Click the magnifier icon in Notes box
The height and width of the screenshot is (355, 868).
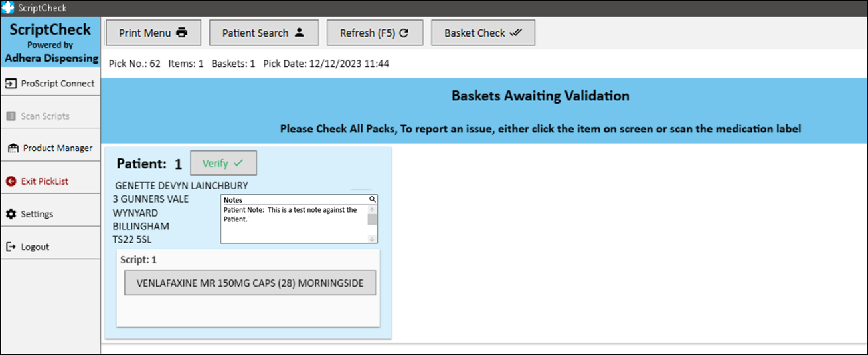click(373, 199)
